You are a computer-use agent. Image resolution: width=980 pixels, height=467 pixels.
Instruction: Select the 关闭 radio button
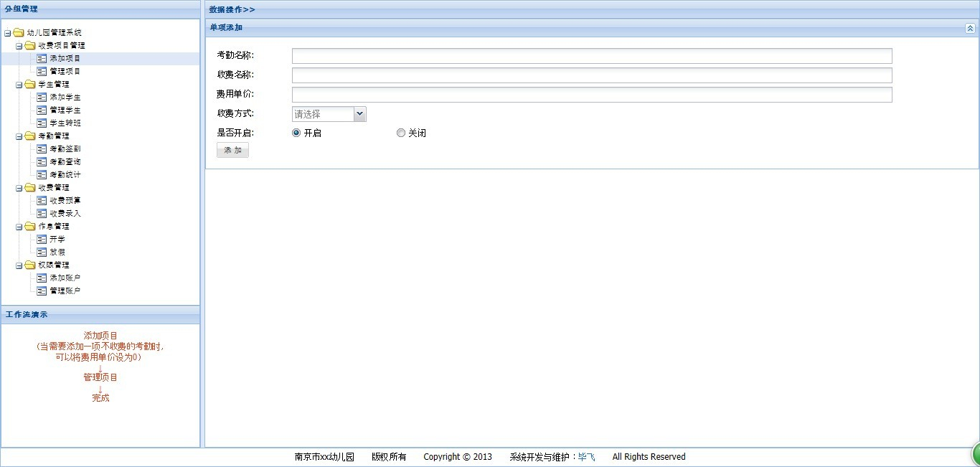coord(401,133)
